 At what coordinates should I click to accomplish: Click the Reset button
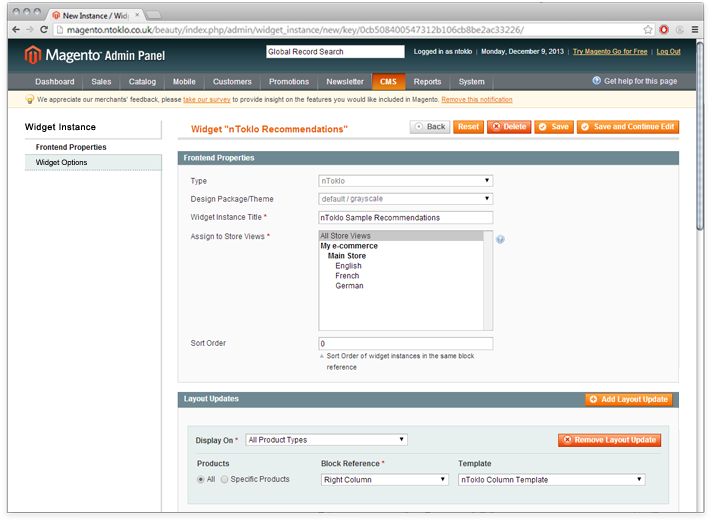(x=468, y=127)
